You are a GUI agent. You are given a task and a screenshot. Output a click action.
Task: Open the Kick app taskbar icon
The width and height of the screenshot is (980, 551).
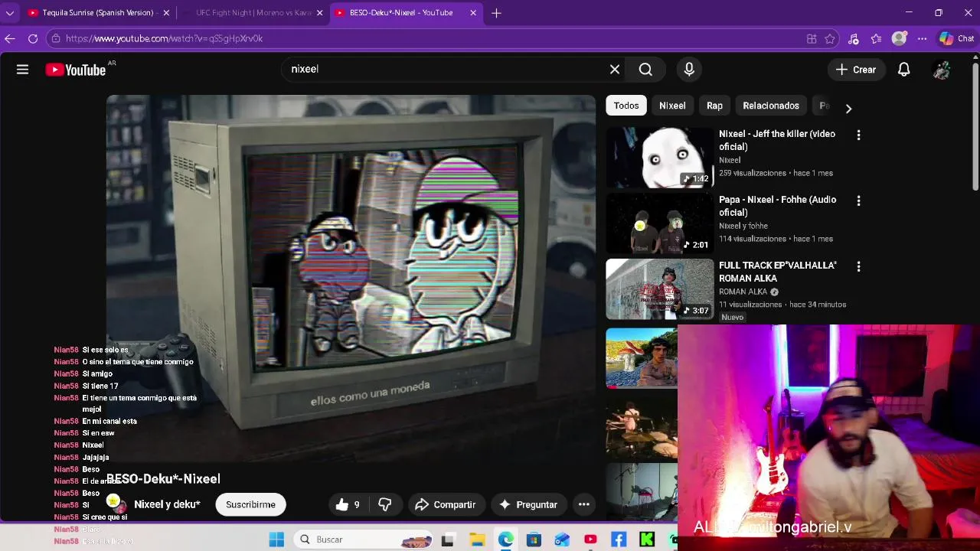[x=647, y=540]
